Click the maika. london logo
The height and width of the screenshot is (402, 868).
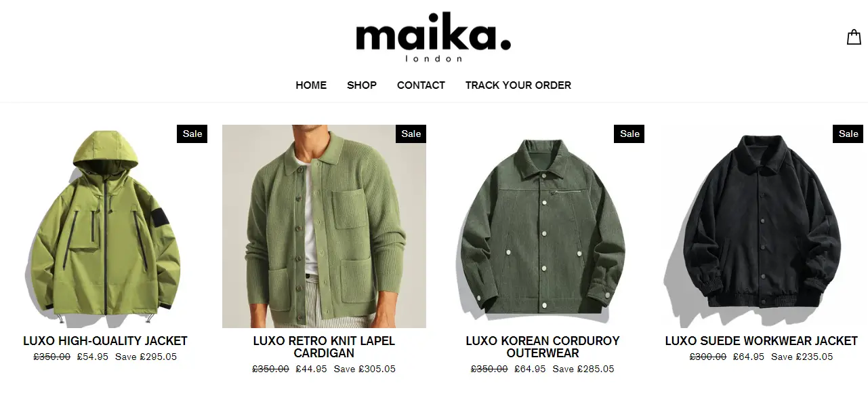[x=434, y=38]
